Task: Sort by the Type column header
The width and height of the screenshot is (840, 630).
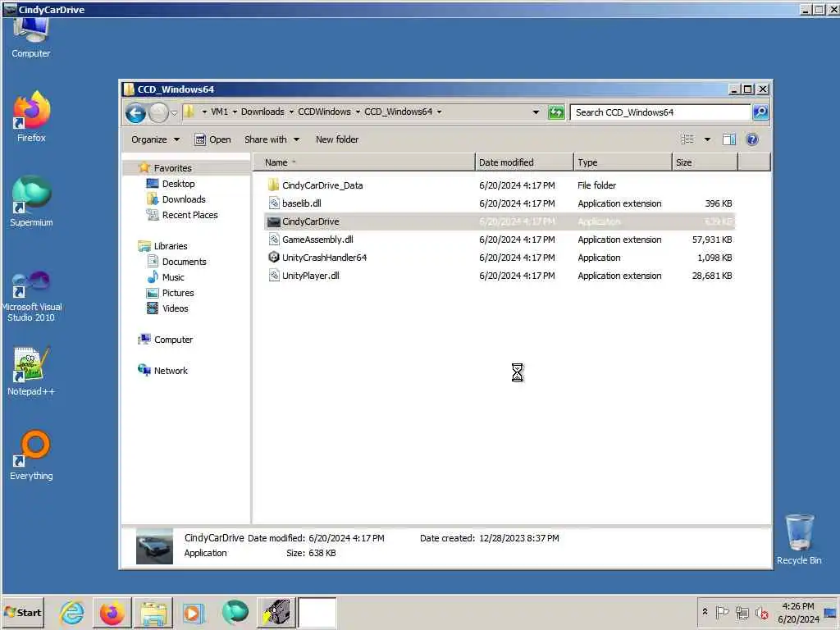Action: [x=623, y=162]
